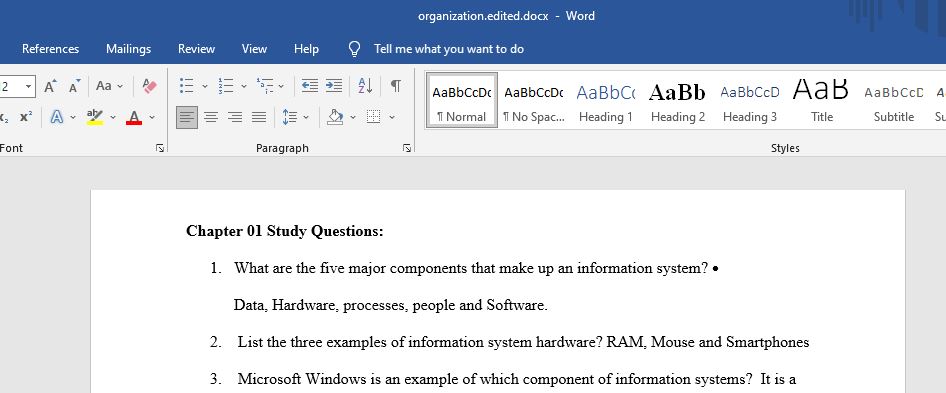This screenshot has width=946, height=393.
Task: Open the Review tab
Action: click(196, 49)
